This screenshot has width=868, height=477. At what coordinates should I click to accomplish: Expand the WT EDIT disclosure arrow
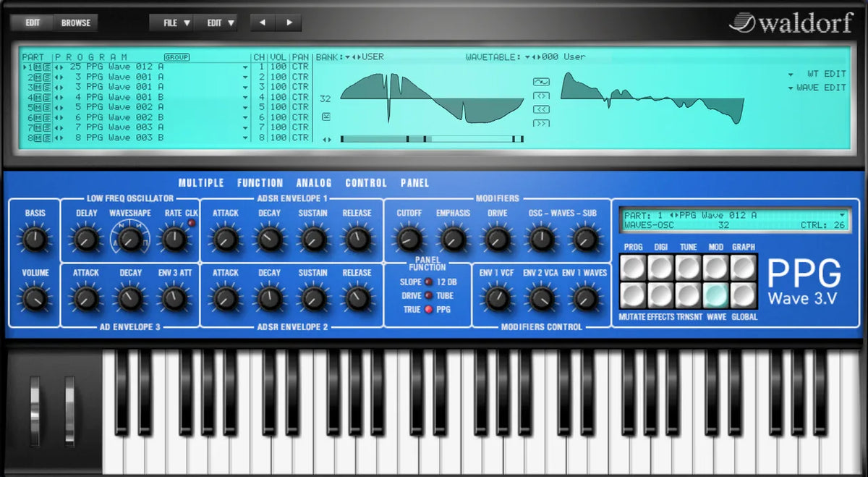(791, 73)
